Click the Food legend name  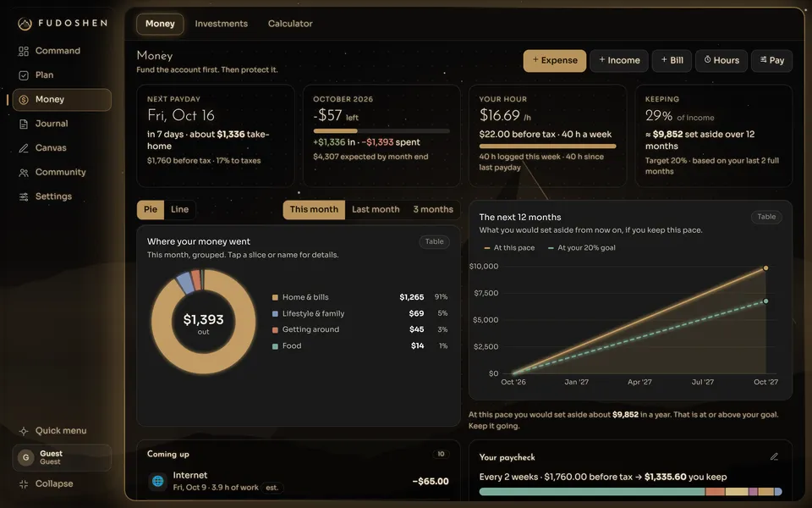[x=292, y=346]
